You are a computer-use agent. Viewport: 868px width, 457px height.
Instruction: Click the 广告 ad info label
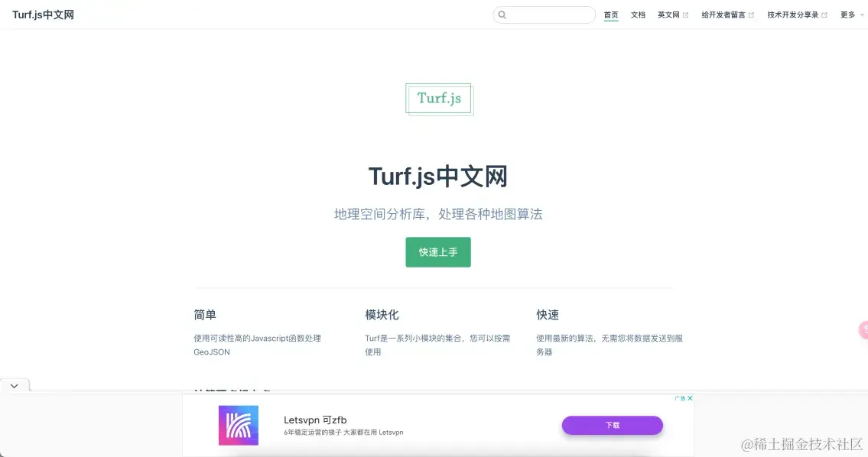click(x=681, y=398)
